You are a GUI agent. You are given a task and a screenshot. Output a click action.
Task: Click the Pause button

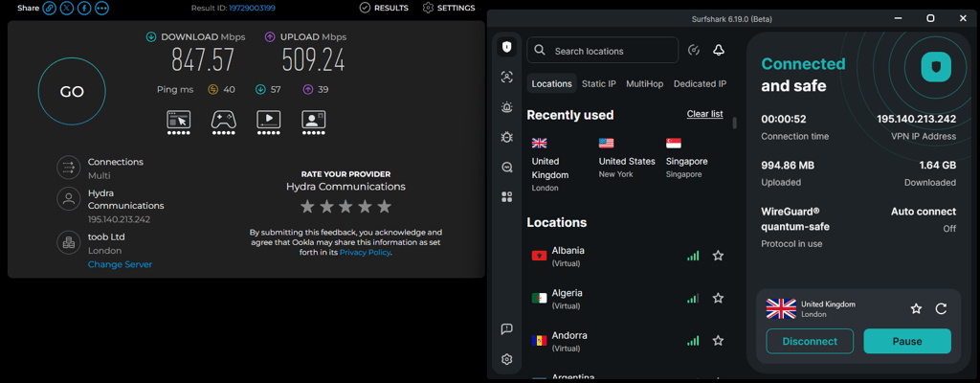[907, 341]
